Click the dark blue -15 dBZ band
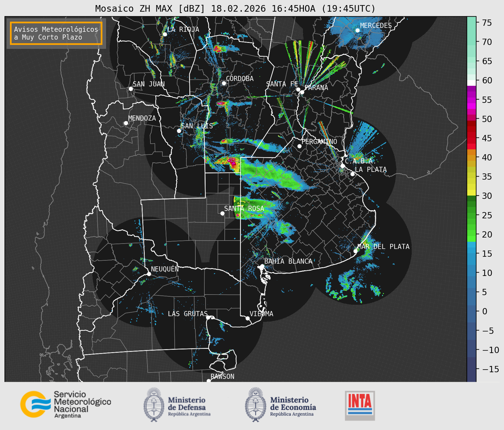Image resolution: width=504 pixels, height=430 pixels. [x=471, y=369]
